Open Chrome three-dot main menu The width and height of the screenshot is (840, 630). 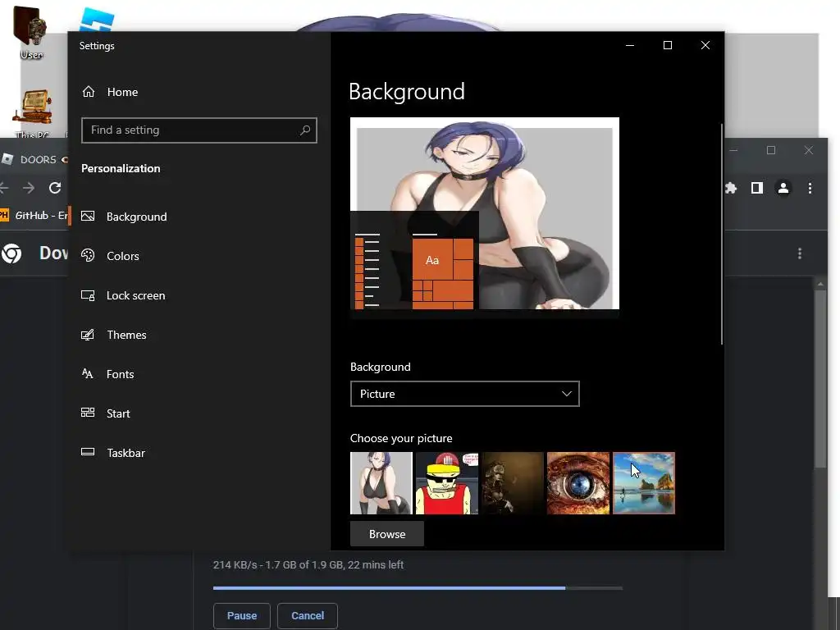[810, 188]
